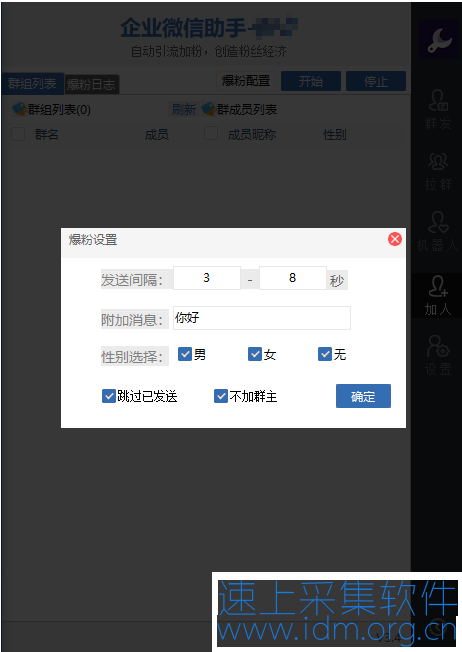Click the 性别 column header
This screenshot has width=462, height=652.
(x=335, y=134)
